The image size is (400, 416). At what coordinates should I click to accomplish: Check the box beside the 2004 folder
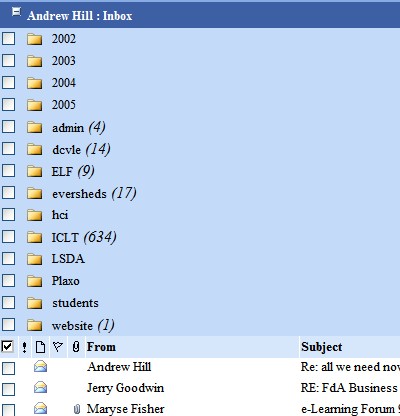(8, 82)
